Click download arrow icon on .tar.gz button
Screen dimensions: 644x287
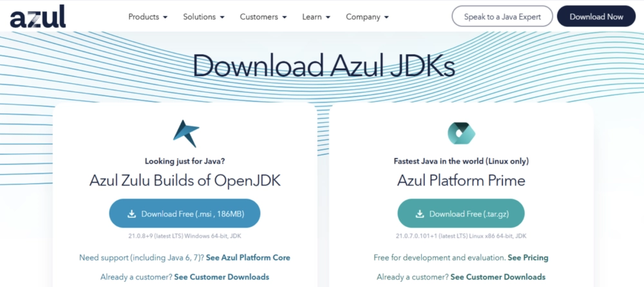pos(420,214)
